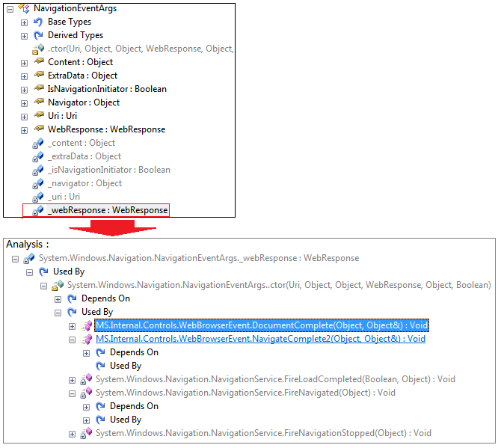Click the Derived Types arrow icon
Viewport: 498px width, 448px height.
(x=38, y=35)
